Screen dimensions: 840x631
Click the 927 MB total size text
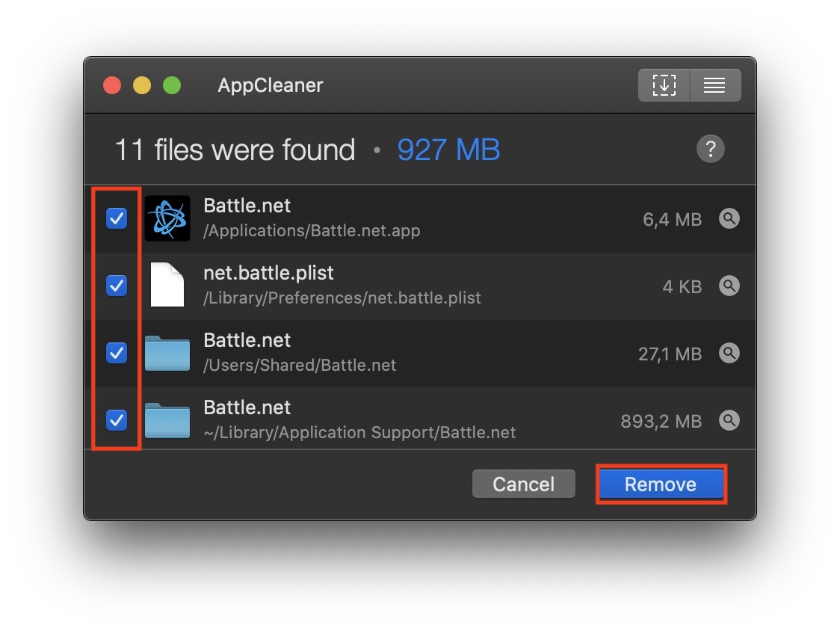click(449, 150)
